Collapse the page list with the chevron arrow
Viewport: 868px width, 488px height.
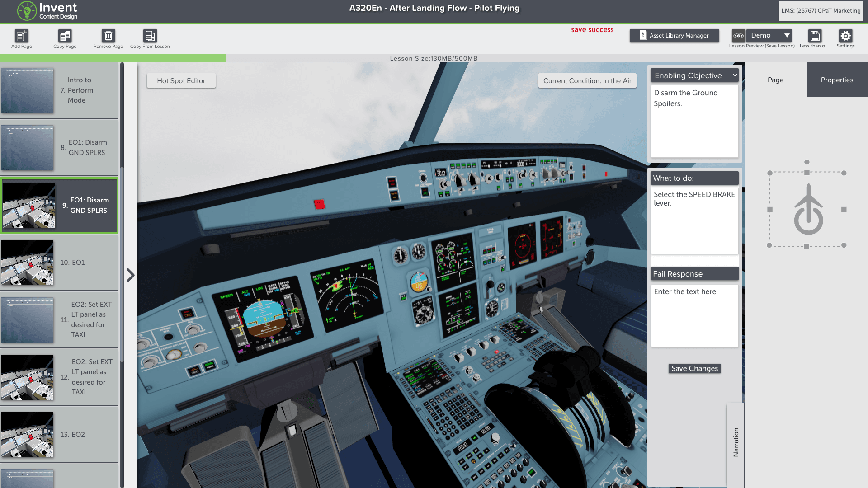pyautogui.click(x=131, y=275)
